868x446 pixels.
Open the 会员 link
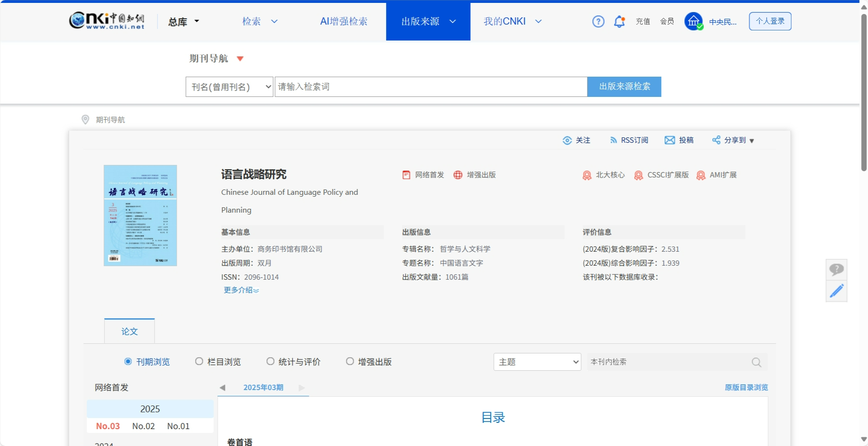[667, 21]
